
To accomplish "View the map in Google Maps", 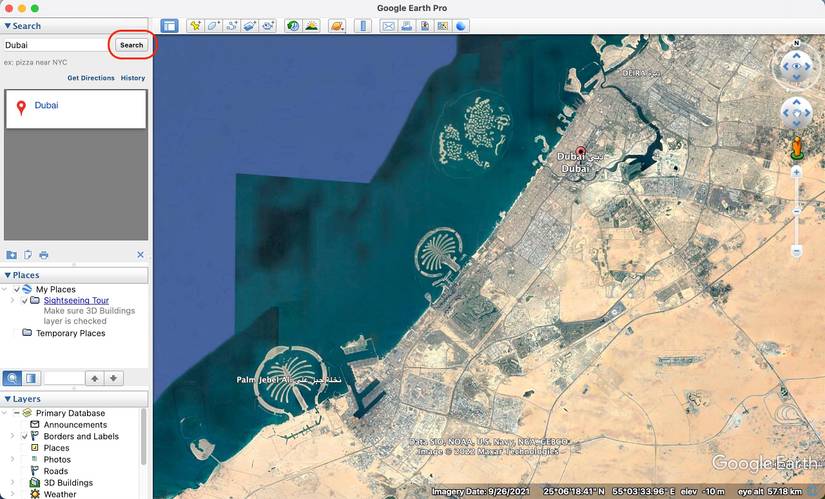I will tap(442, 26).
